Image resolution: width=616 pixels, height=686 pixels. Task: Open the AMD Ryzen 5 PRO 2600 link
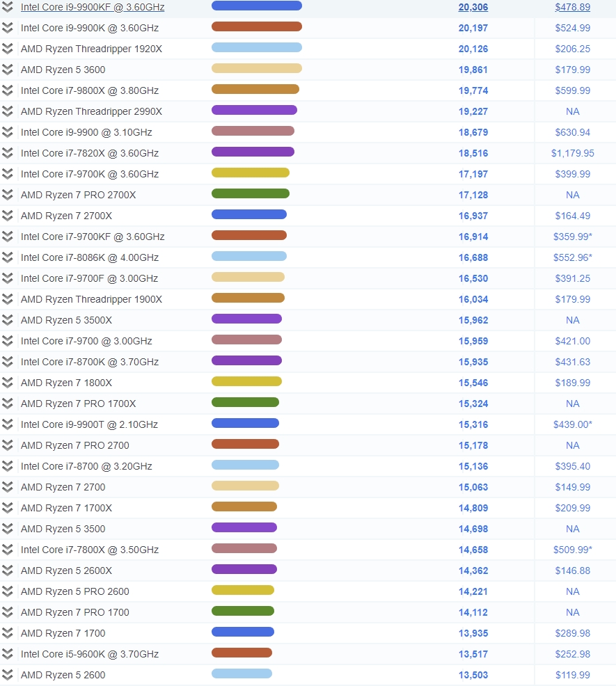pyautogui.click(x=75, y=591)
